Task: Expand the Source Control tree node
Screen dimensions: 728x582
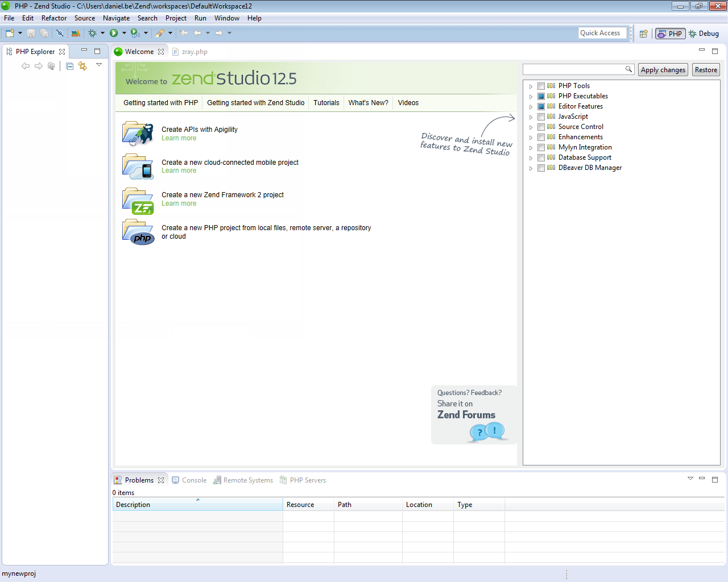Action: (x=531, y=127)
